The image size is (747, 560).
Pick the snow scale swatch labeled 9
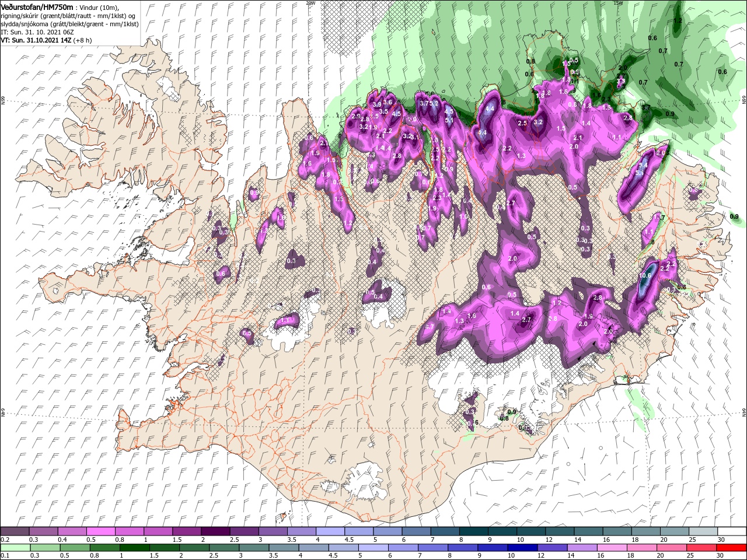click(x=502, y=531)
